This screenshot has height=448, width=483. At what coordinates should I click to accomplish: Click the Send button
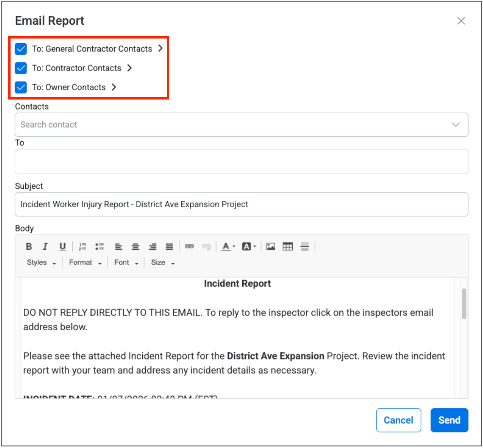(449, 420)
